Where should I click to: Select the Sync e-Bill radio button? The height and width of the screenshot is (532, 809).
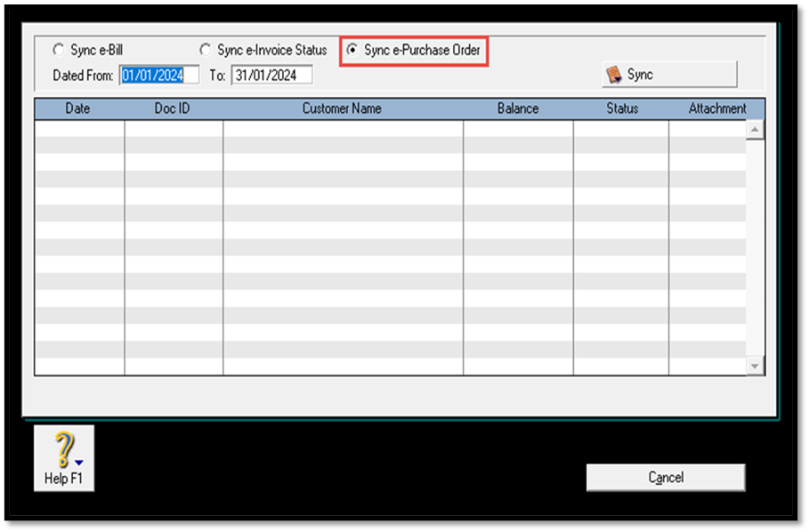pyautogui.click(x=59, y=51)
